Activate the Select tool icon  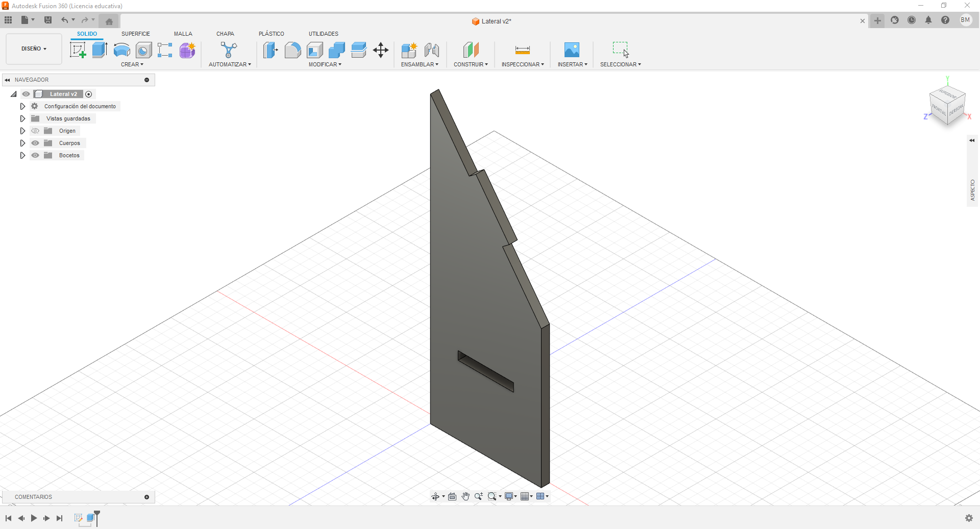point(621,50)
